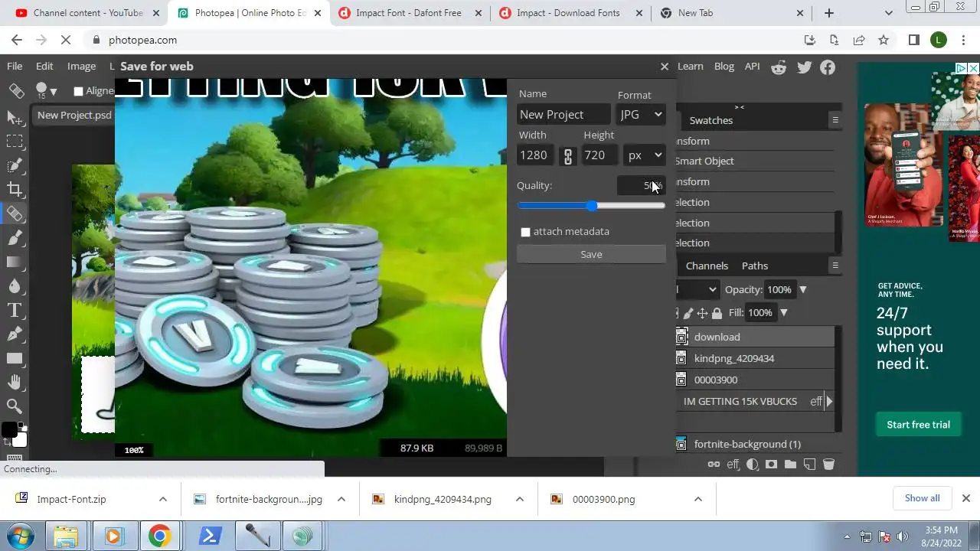Switch to the Channels tab
Viewport: 980px width, 551px height.
point(707,266)
